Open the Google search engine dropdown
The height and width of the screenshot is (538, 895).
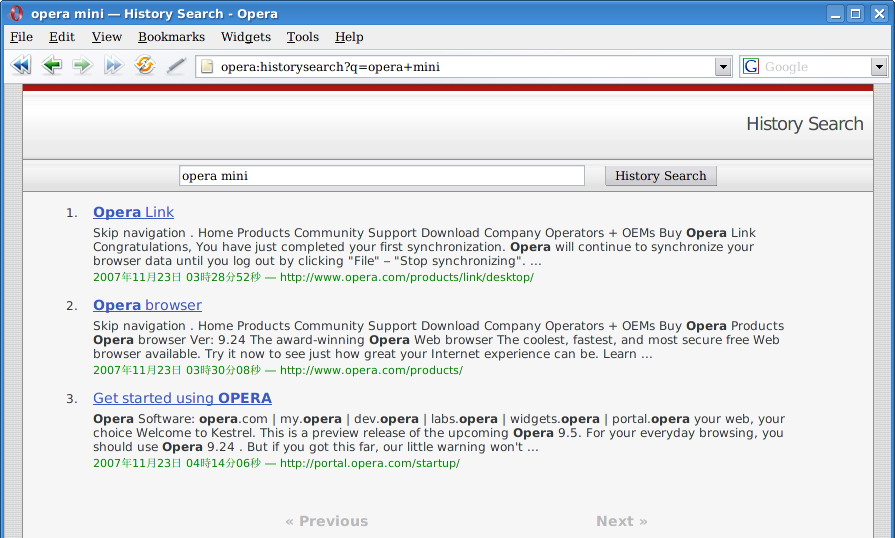click(879, 67)
